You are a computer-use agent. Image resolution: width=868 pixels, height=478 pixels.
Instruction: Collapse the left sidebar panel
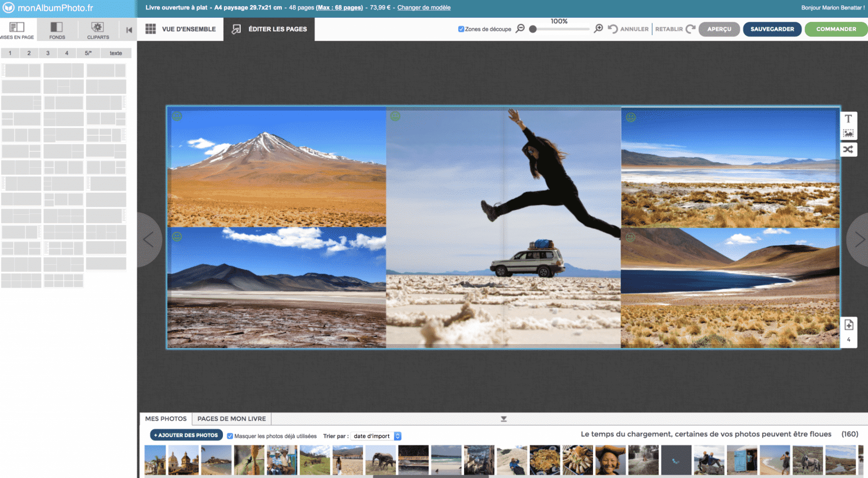(129, 30)
